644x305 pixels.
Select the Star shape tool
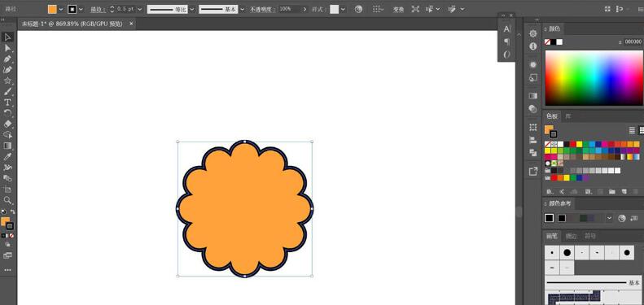tap(7, 81)
